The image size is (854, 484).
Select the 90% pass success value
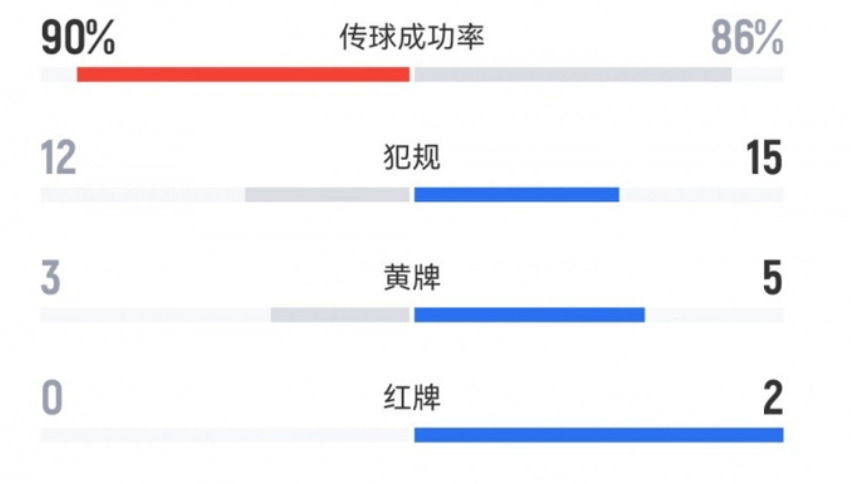[78, 38]
